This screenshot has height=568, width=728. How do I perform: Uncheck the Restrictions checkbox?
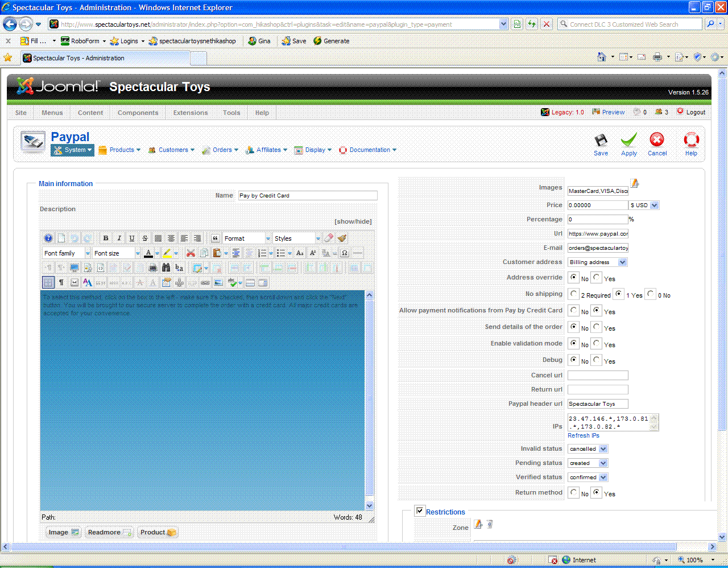tap(420, 511)
